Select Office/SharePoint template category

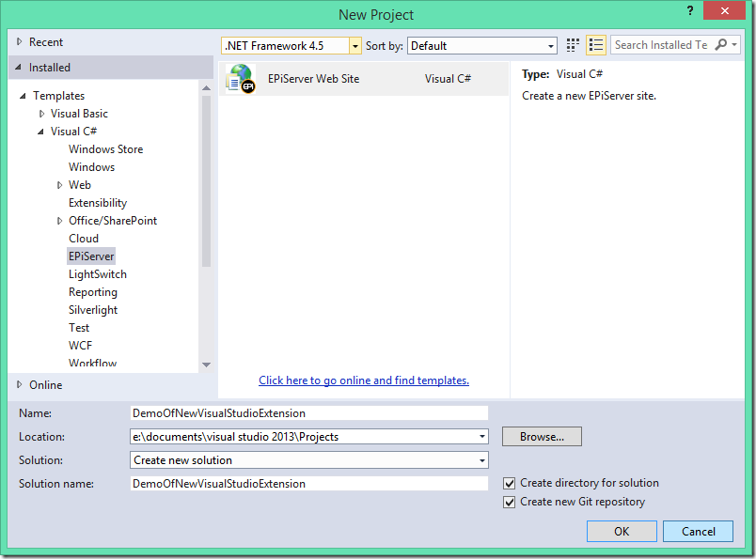pos(113,221)
